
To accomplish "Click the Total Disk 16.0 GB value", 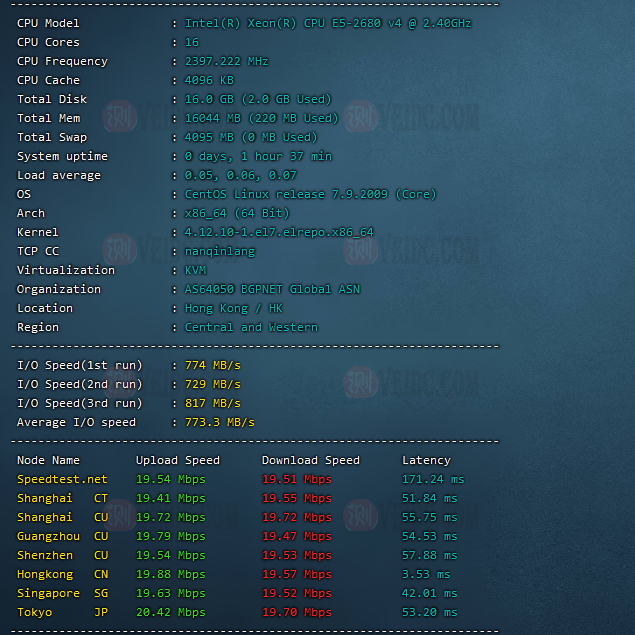I will [x=258, y=99].
